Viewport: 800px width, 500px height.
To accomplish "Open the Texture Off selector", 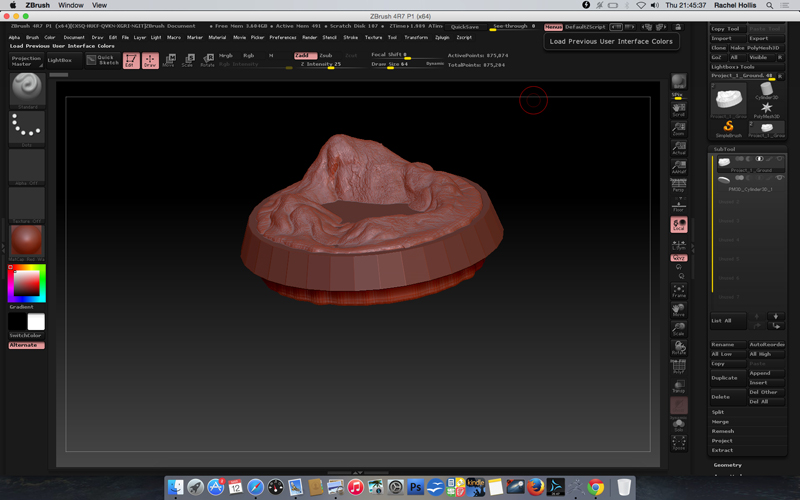I will (27, 205).
